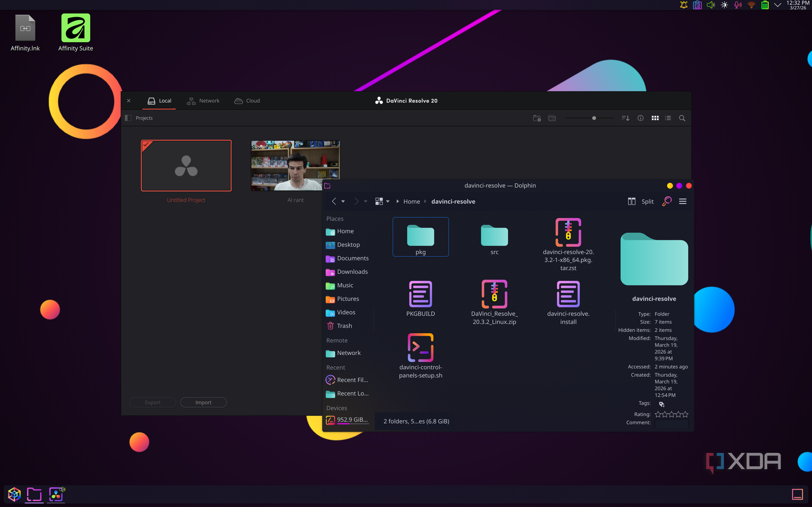Viewport: 812px width, 507px height.
Task: Switch projects to list view
Action: pos(668,118)
